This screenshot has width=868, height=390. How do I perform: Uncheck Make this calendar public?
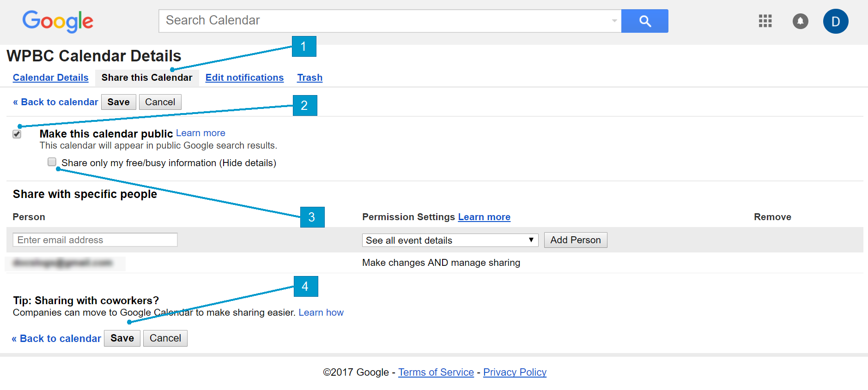[17, 134]
